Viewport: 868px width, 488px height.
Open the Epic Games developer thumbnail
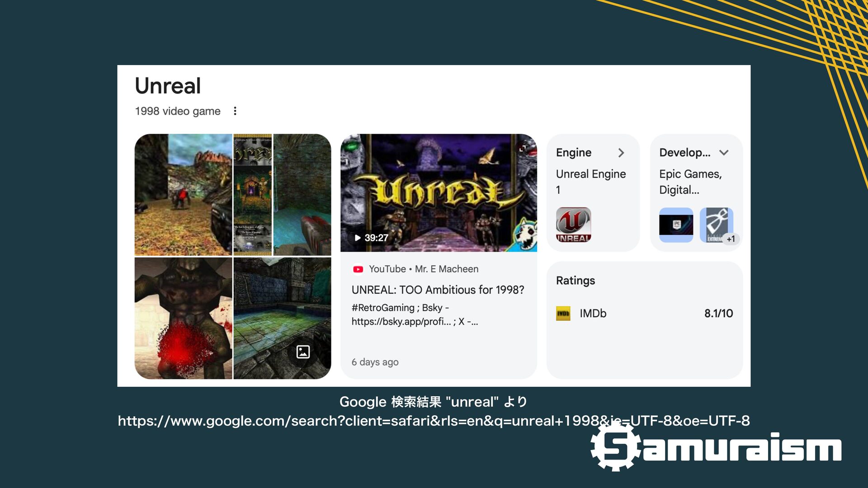tap(676, 225)
